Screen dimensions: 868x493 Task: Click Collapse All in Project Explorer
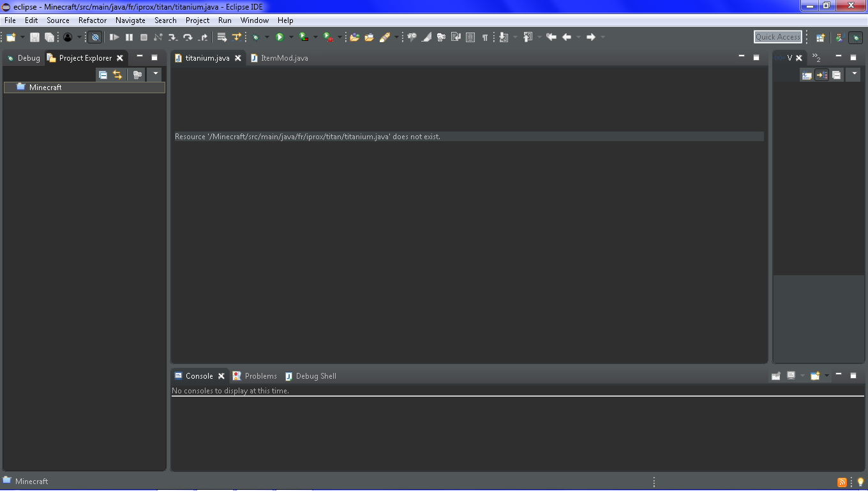[x=103, y=75]
